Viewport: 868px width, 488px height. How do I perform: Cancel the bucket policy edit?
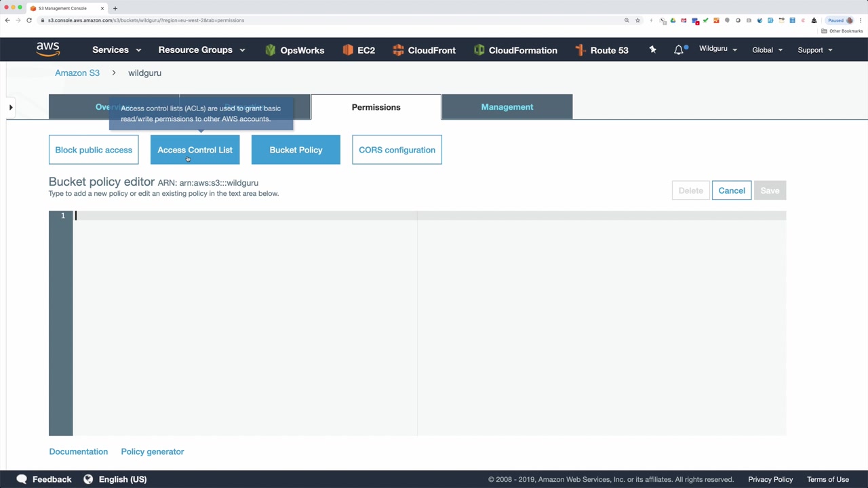tap(732, 190)
